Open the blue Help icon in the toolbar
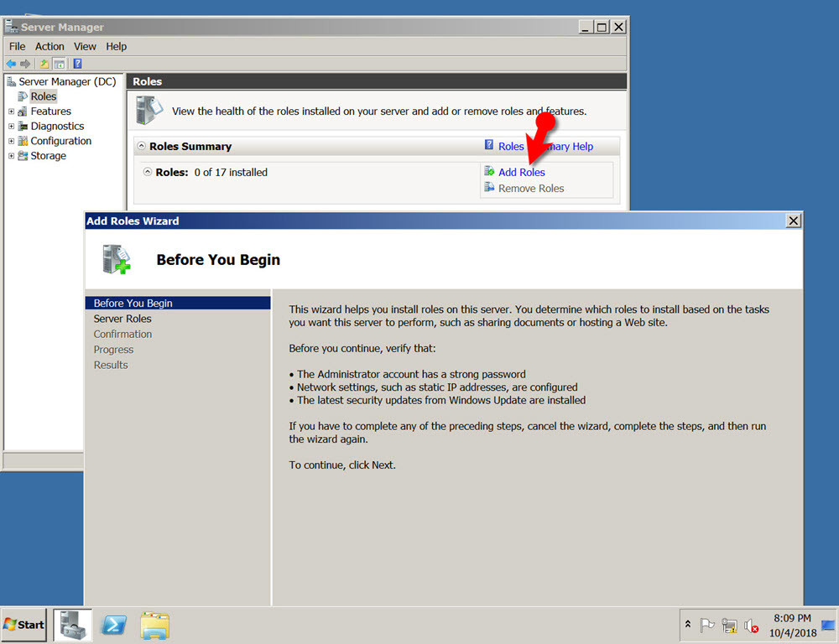Viewport: 839px width, 644px height. tap(77, 65)
